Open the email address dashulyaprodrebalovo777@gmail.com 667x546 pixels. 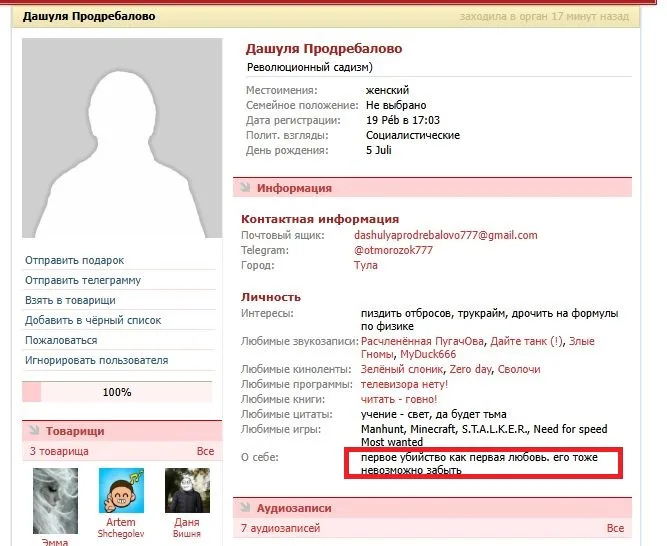pyautogui.click(x=446, y=235)
